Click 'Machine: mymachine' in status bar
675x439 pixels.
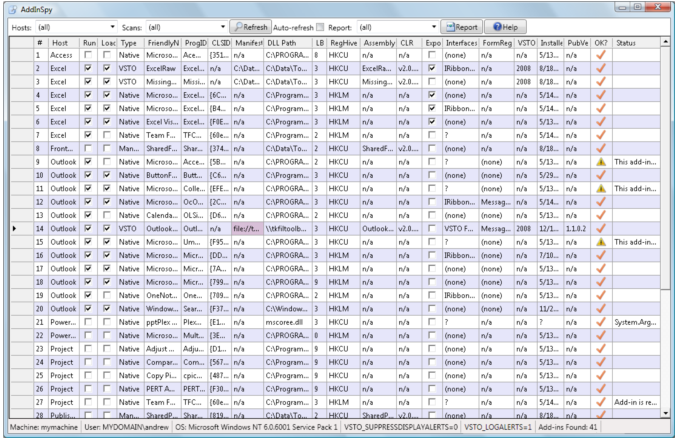click(44, 427)
